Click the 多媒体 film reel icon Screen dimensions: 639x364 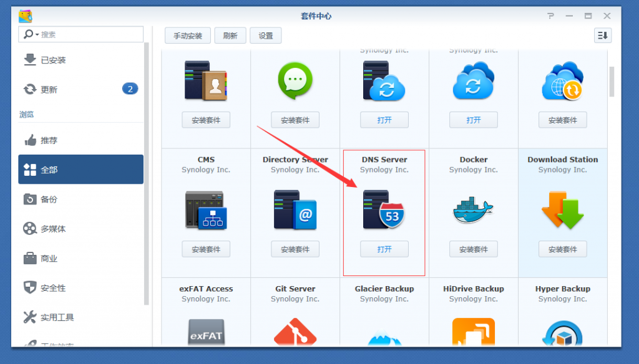point(30,228)
